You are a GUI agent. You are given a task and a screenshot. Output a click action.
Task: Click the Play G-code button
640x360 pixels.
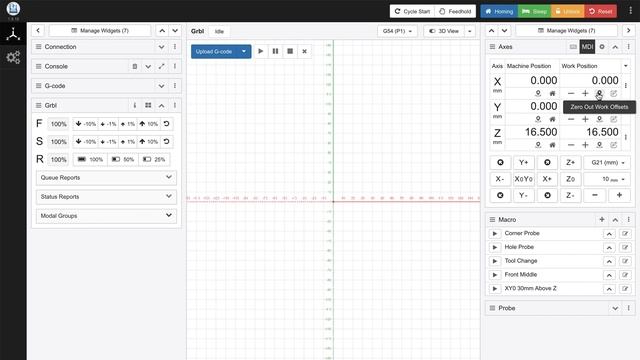point(260,51)
